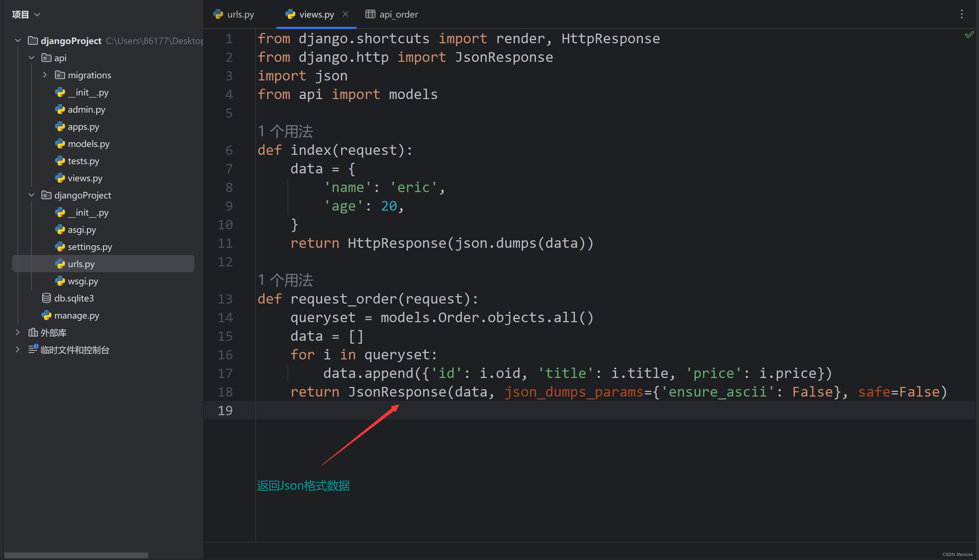
Task: Collapse the inner djangoProject package chevron
Action: point(31,195)
